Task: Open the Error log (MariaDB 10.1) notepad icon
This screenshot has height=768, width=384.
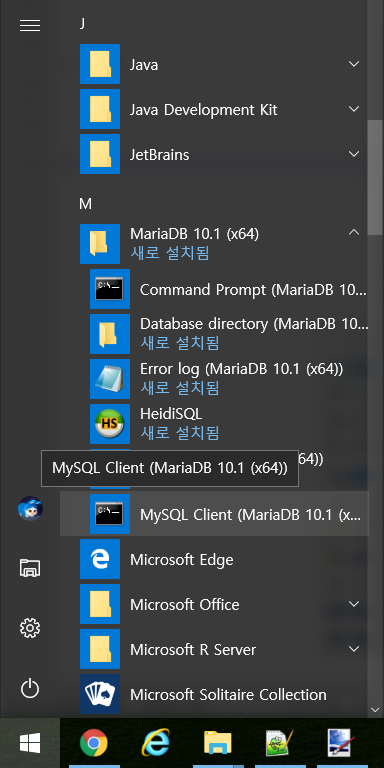Action: 110,379
